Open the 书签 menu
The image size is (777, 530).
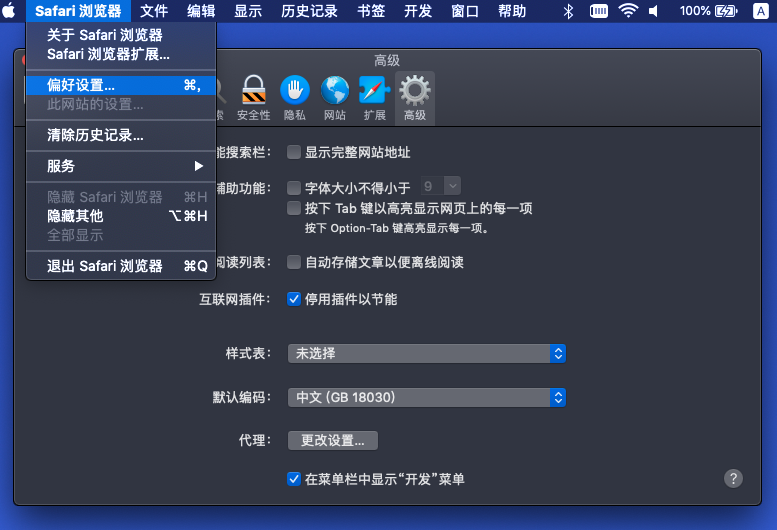coord(371,11)
